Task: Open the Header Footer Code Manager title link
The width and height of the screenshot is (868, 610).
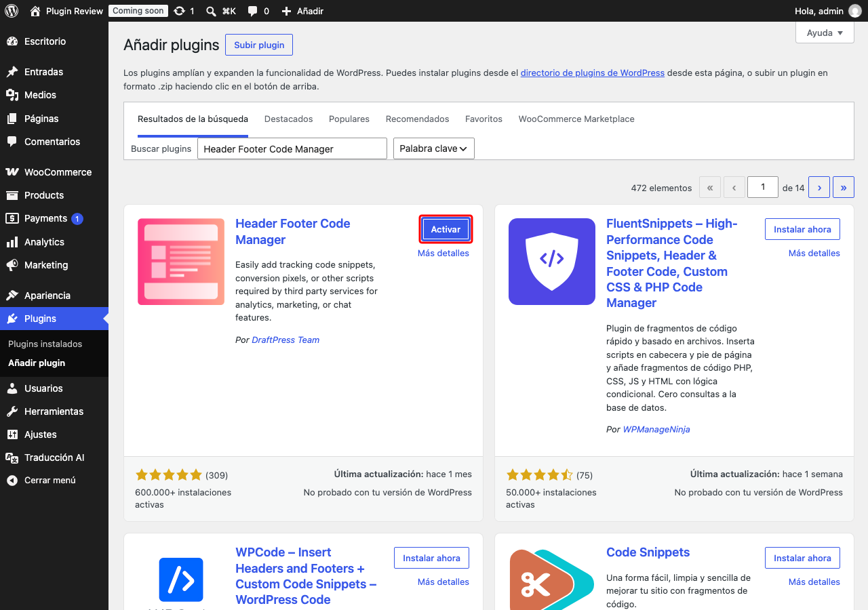Action: click(293, 232)
